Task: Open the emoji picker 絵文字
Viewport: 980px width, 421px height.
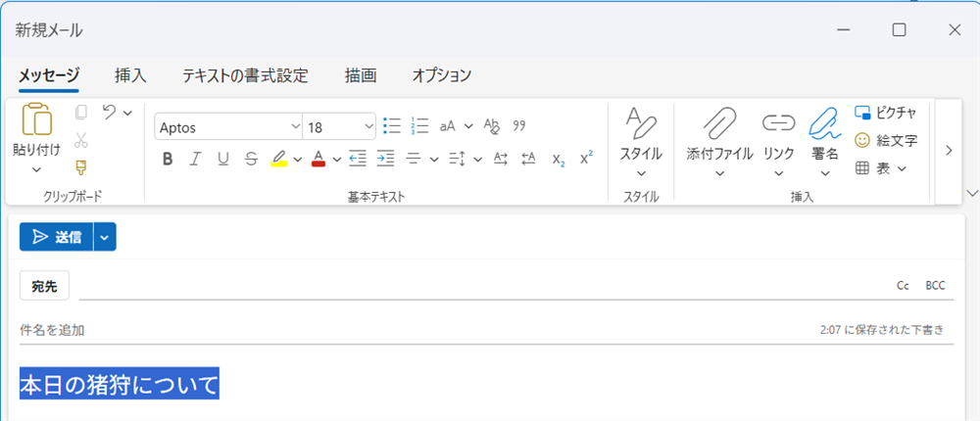Action: coord(886,141)
